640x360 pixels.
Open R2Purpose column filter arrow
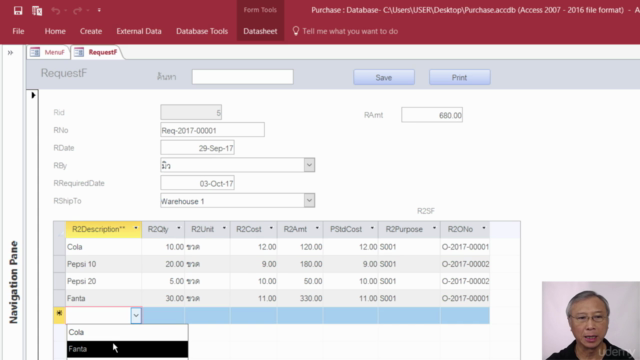[434, 229]
